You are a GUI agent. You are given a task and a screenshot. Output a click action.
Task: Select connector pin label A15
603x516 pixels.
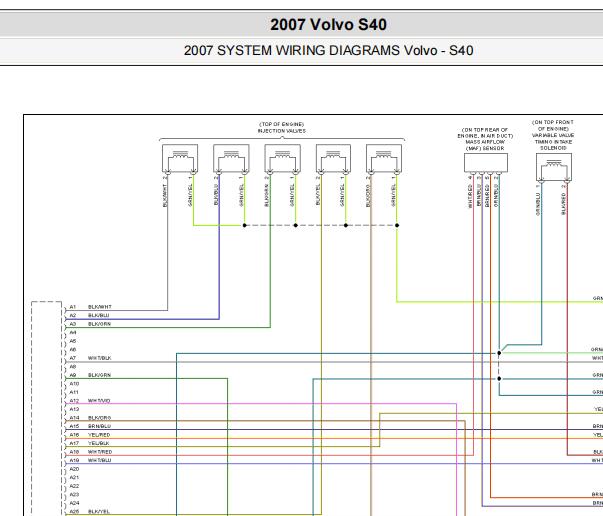tap(74, 426)
